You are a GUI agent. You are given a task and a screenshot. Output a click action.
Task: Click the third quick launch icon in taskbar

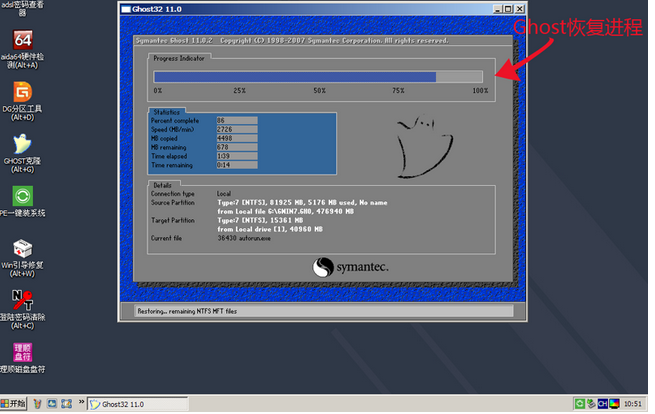point(66,404)
